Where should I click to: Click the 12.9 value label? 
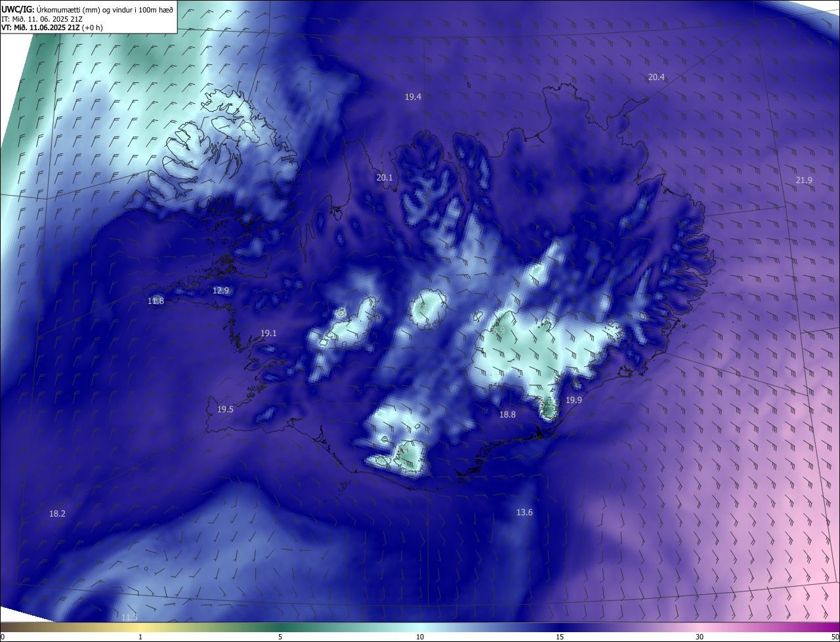coord(221,290)
